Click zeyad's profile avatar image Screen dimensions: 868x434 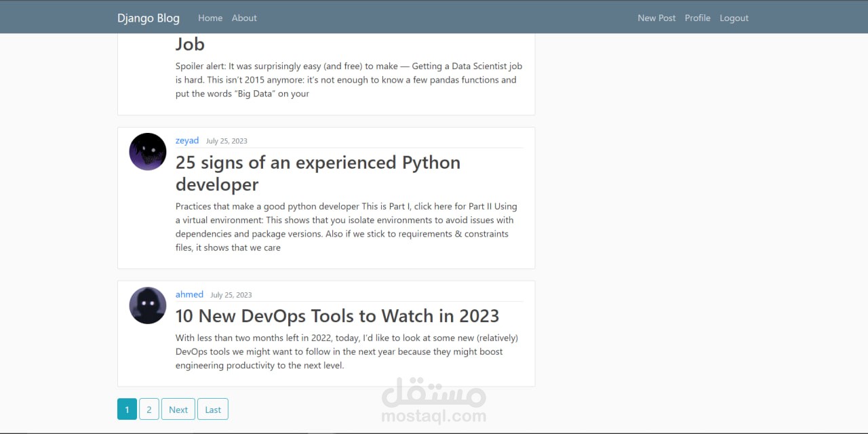(x=148, y=151)
